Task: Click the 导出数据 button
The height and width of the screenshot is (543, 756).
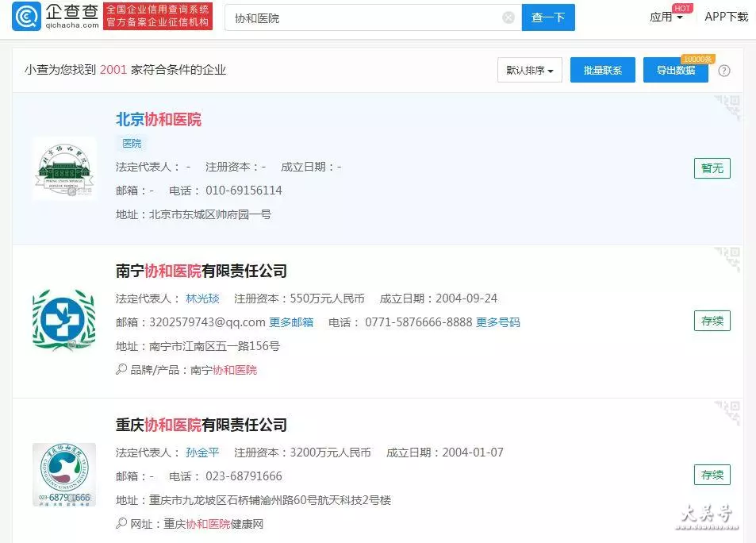Action: click(x=676, y=70)
